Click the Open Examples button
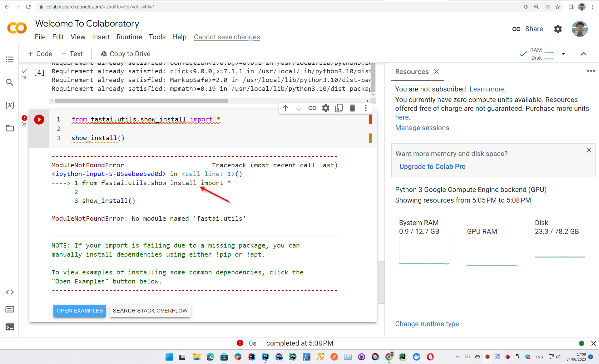Image resolution: width=599 pixels, height=364 pixels. coord(79,311)
